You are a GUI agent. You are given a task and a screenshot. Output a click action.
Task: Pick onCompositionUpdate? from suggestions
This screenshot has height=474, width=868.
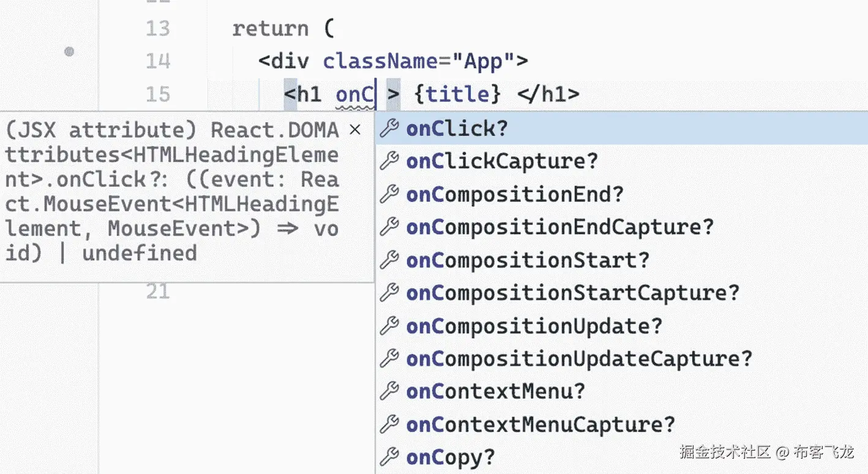(x=621, y=326)
